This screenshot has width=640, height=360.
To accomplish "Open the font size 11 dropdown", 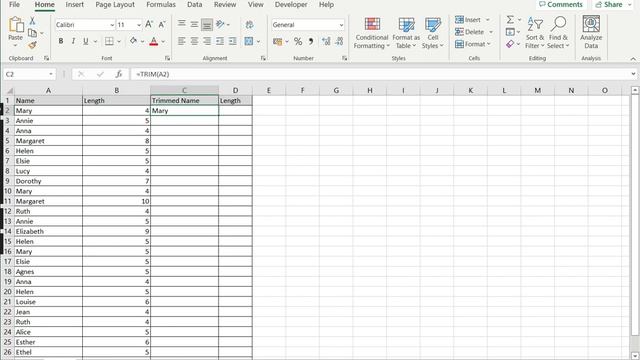I will point(139,25).
